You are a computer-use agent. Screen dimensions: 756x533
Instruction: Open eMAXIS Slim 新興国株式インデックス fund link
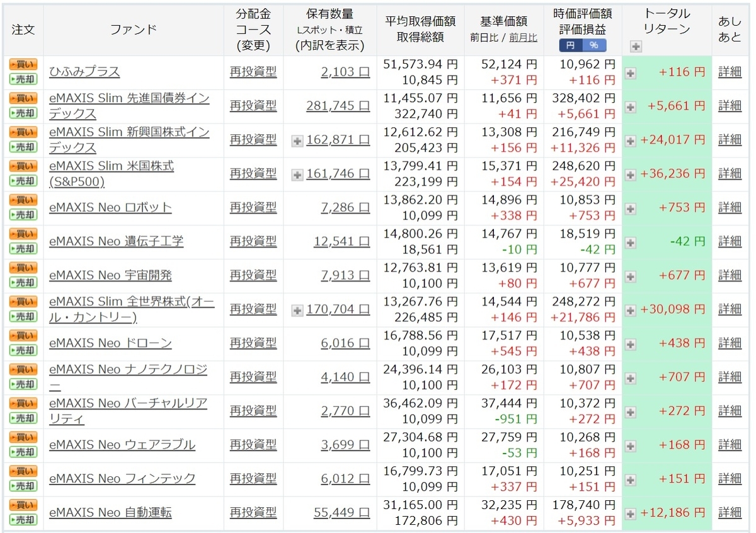pos(130,140)
